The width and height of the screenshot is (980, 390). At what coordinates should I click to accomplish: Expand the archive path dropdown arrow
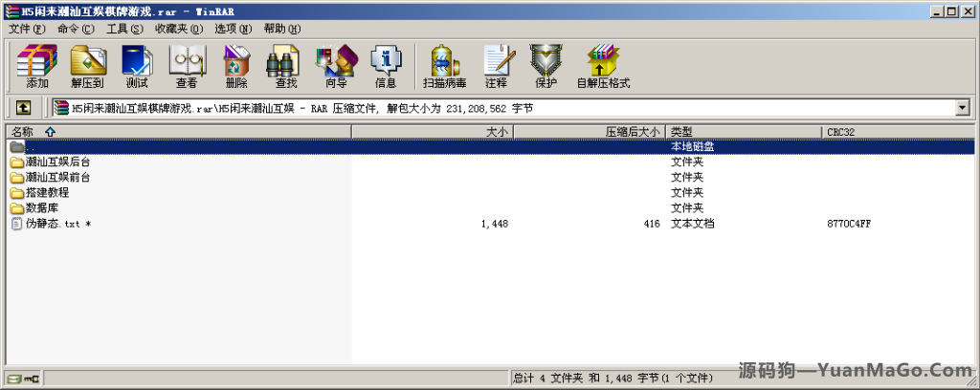click(x=963, y=108)
